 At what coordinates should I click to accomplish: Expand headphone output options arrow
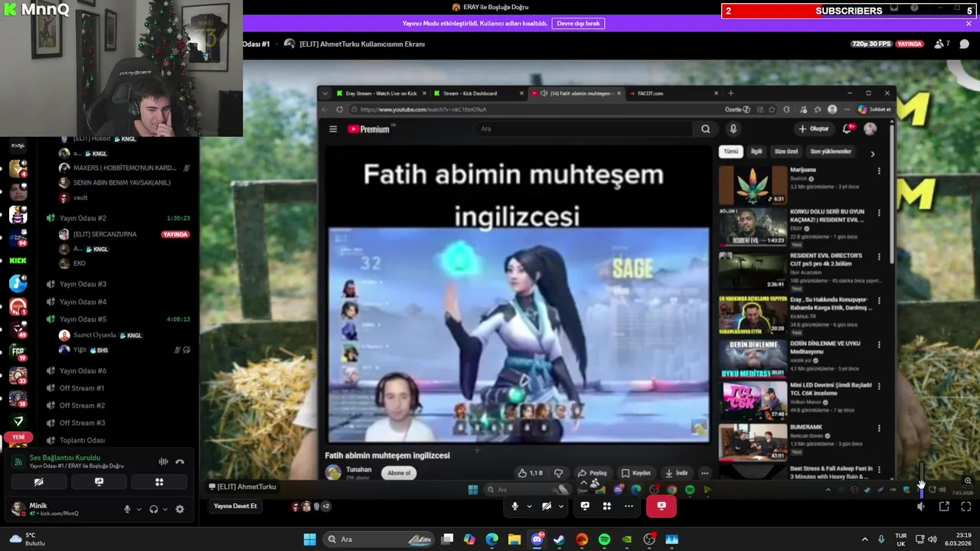(165, 510)
